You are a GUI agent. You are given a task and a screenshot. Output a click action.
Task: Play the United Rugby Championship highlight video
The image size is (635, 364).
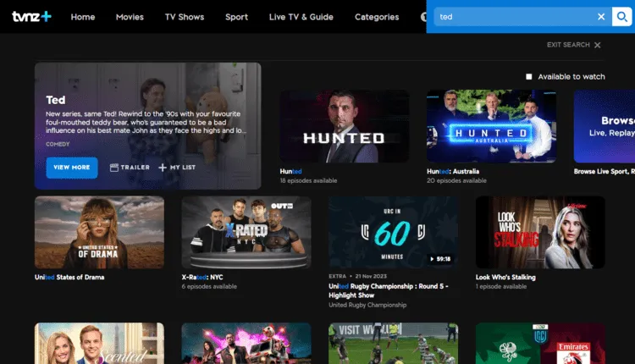(393, 233)
